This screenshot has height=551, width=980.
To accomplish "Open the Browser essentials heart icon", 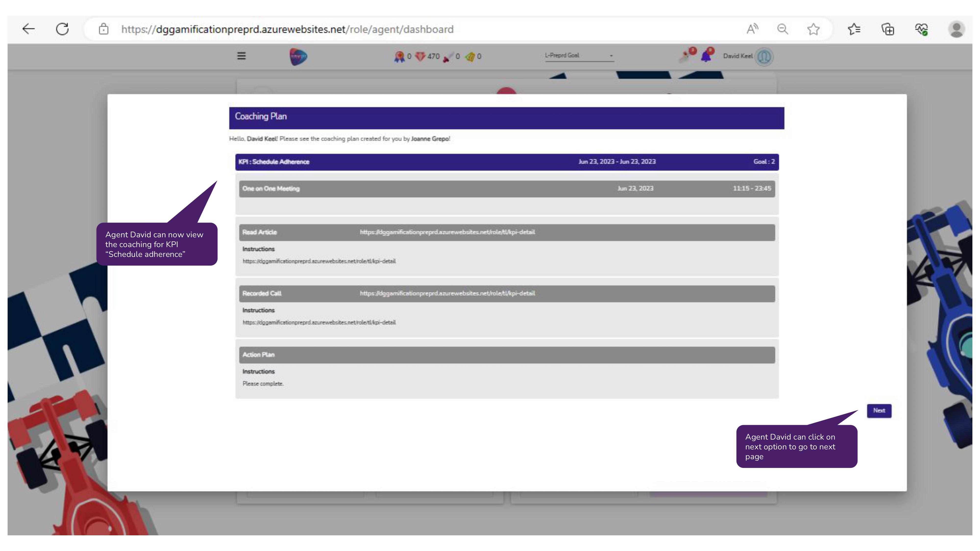I will click(x=921, y=29).
